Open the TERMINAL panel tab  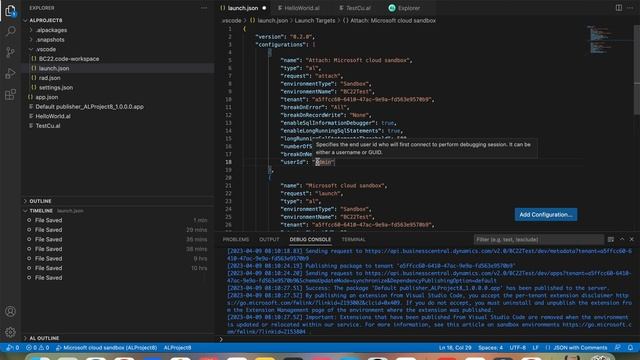click(x=353, y=240)
